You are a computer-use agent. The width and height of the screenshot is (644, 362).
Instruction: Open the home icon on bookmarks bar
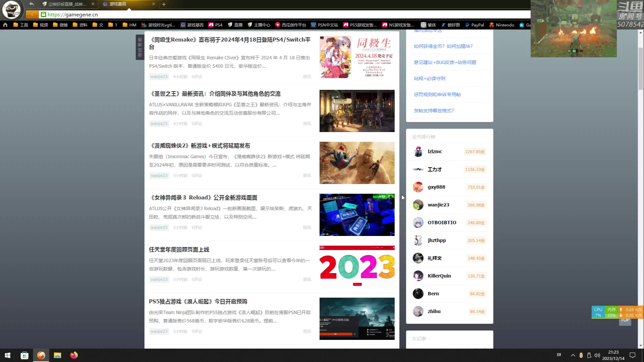coord(5,25)
